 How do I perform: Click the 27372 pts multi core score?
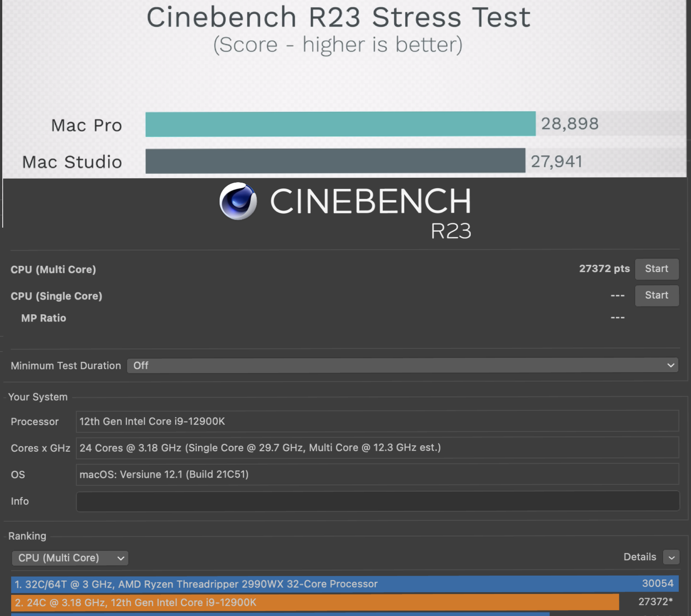(x=604, y=268)
